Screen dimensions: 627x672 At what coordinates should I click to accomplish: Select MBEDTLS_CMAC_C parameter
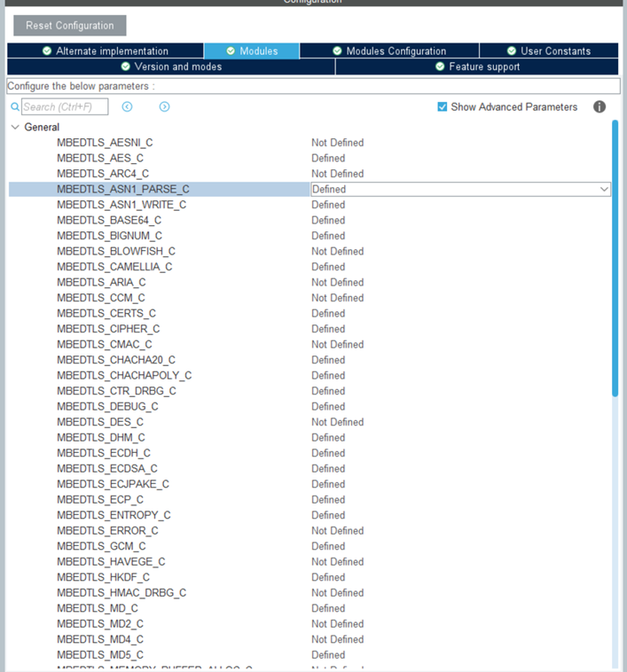tap(105, 345)
